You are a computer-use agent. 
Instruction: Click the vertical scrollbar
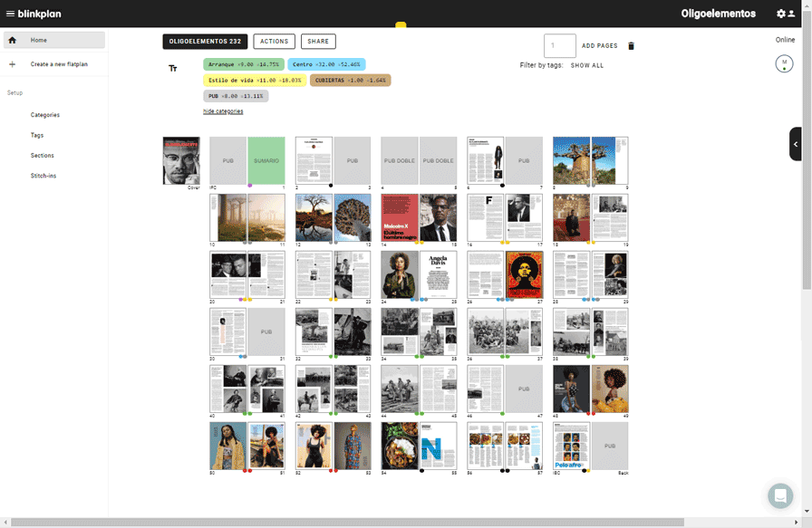[x=807, y=150]
